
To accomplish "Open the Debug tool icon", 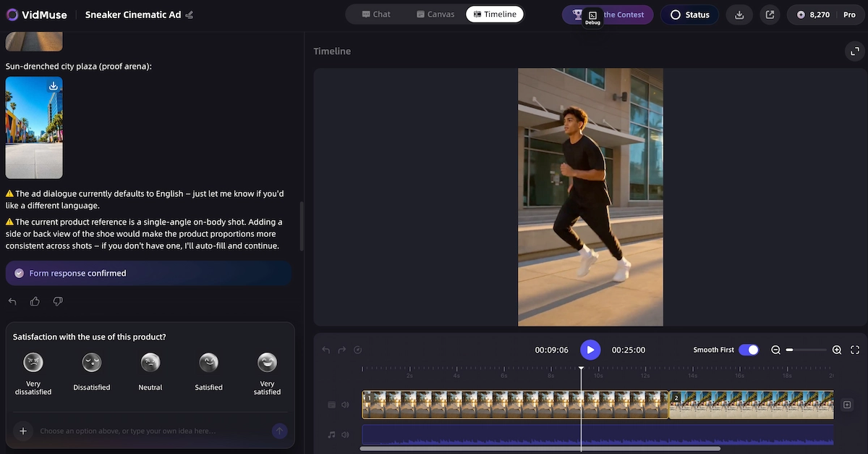I will click(592, 16).
